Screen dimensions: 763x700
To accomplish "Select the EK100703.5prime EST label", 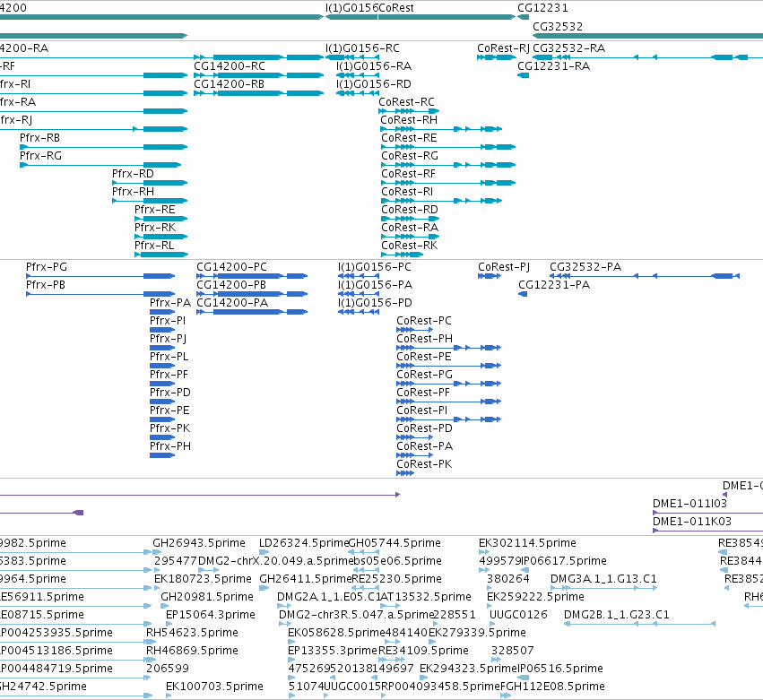I will (214, 687).
